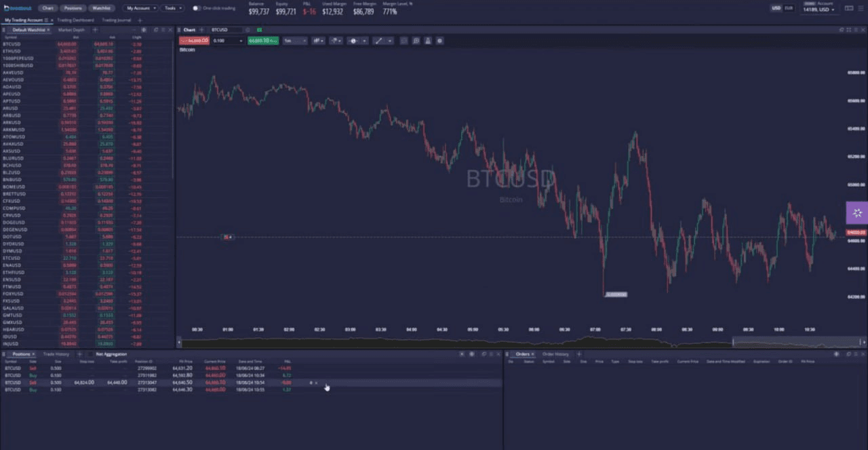Click the red Sell price button

194,41
